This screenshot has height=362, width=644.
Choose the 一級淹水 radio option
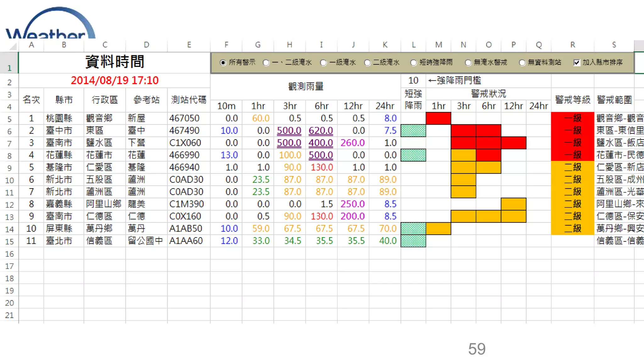tap(323, 63)
